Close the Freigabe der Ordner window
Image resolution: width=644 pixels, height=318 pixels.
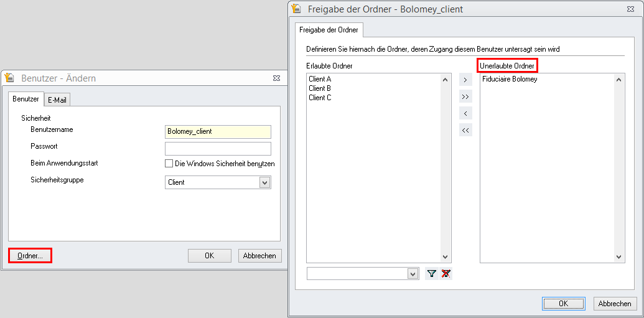(x=631, y=9)
